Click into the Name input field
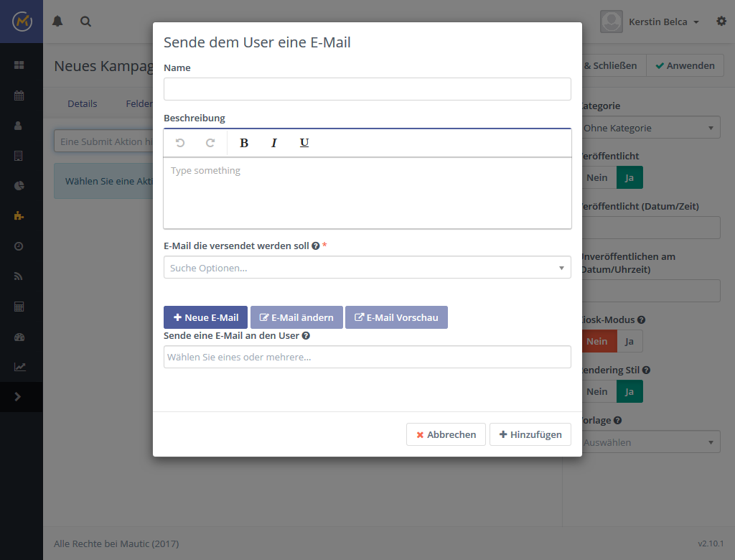Viewport: 735px width, 560px height. 367,89
